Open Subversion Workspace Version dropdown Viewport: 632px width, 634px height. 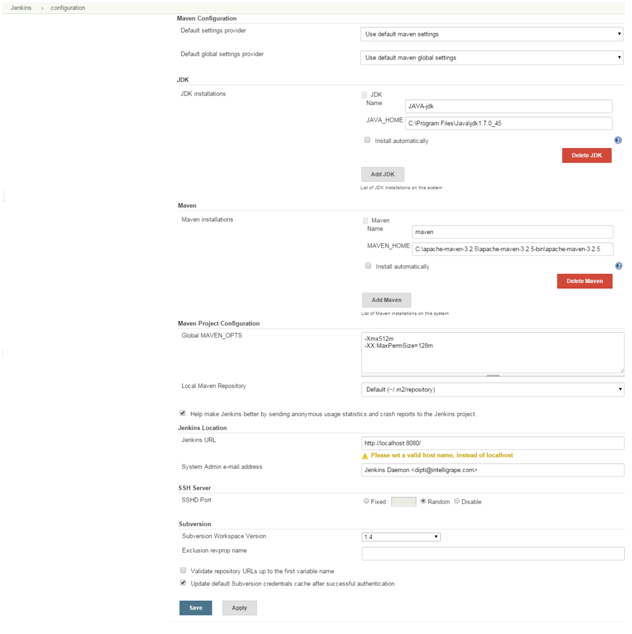(401, 537)
